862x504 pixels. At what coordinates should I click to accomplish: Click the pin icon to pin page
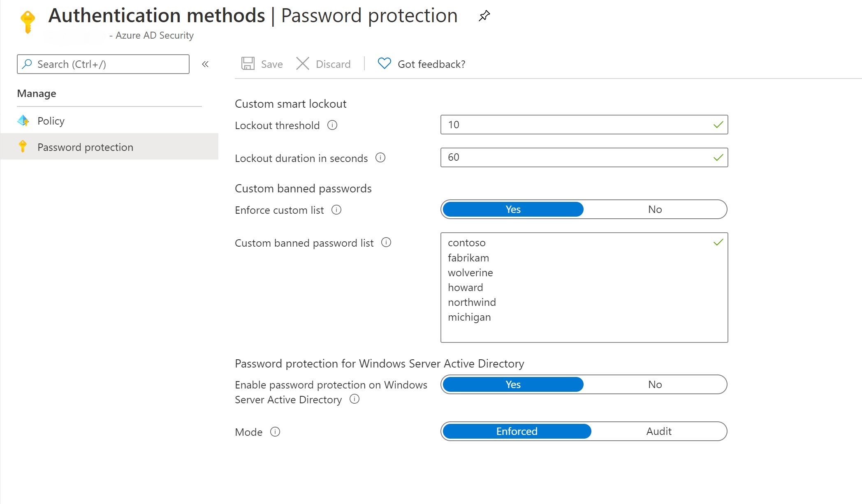tap(484, 16)
